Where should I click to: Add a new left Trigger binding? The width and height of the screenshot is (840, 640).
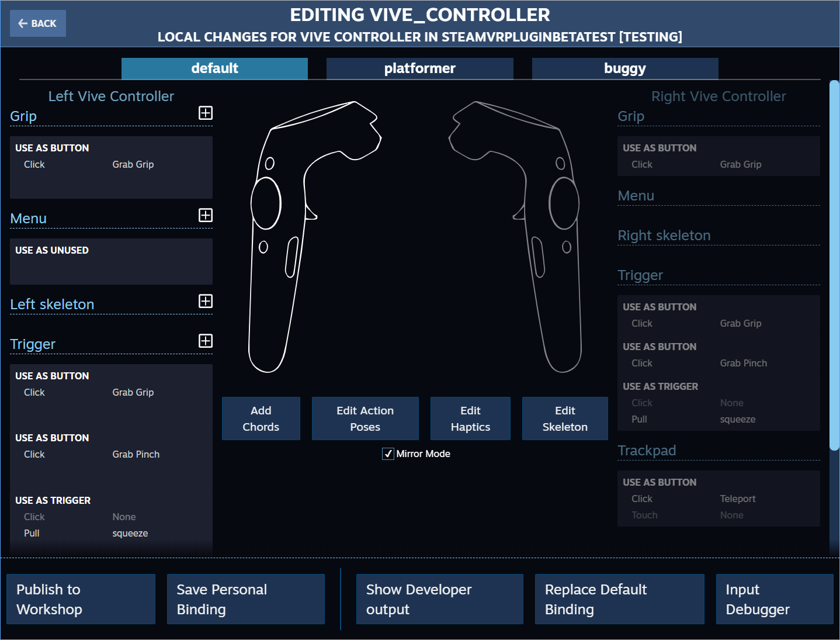pyautogui.click(x=206, y=341)
